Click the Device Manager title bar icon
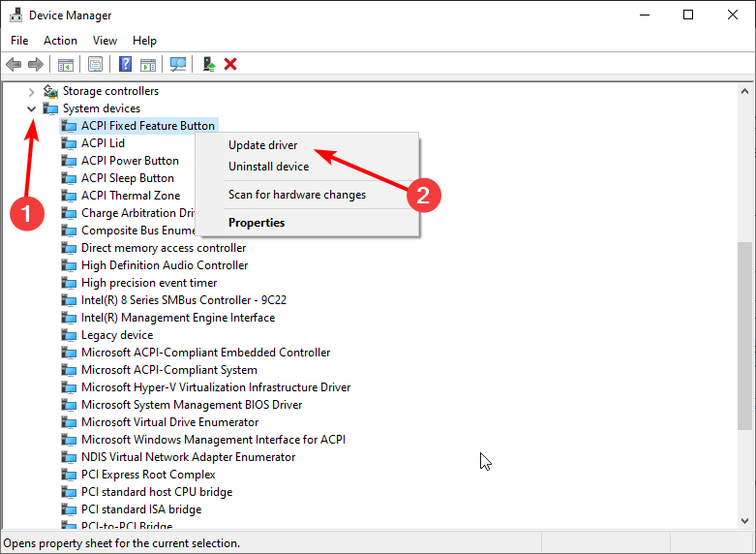Viewport: 756px width, 554px height. [15, 15]
